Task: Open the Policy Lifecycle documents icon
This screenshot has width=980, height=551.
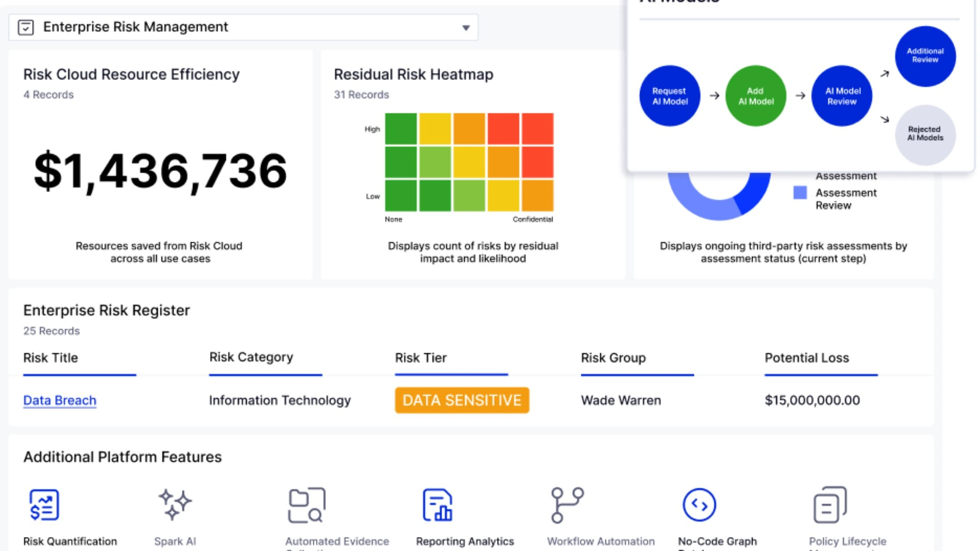Action: [x=830, y=505]
